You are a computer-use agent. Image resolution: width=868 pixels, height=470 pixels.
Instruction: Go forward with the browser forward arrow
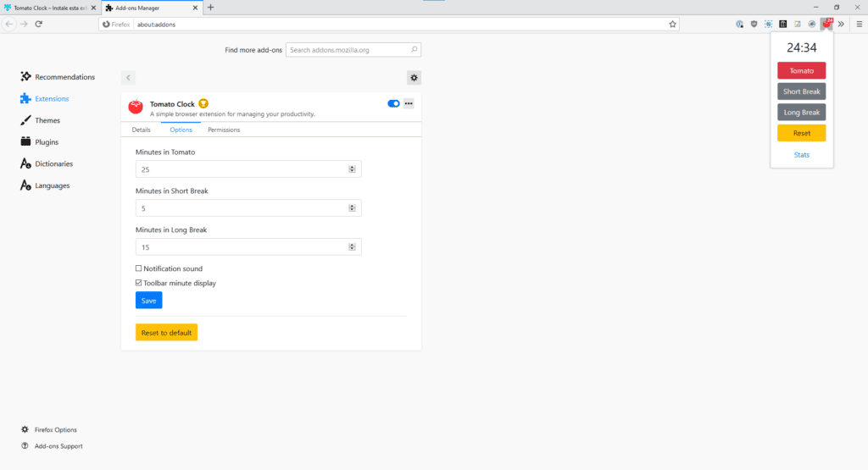click(24, 25)
